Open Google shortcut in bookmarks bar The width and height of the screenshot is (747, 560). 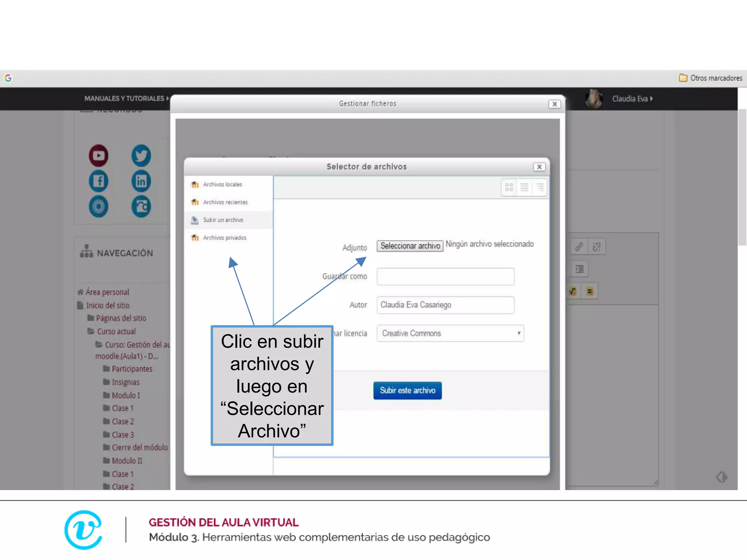[x=8, y=78]
